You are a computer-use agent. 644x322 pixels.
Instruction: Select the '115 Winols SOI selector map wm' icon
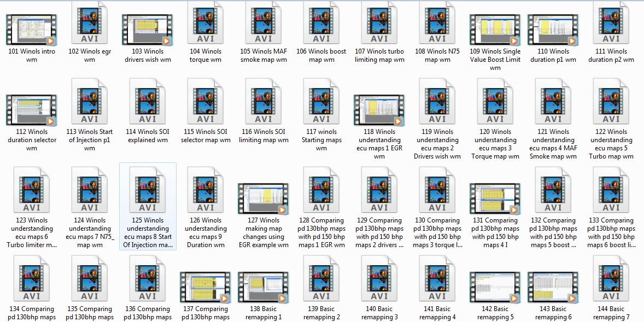(206, 101)
